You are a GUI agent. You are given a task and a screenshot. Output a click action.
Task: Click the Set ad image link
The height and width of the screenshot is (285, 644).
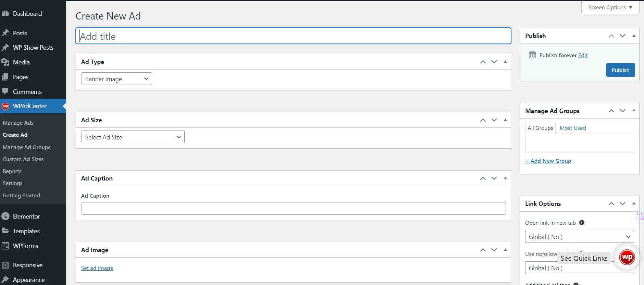point(97,268)
